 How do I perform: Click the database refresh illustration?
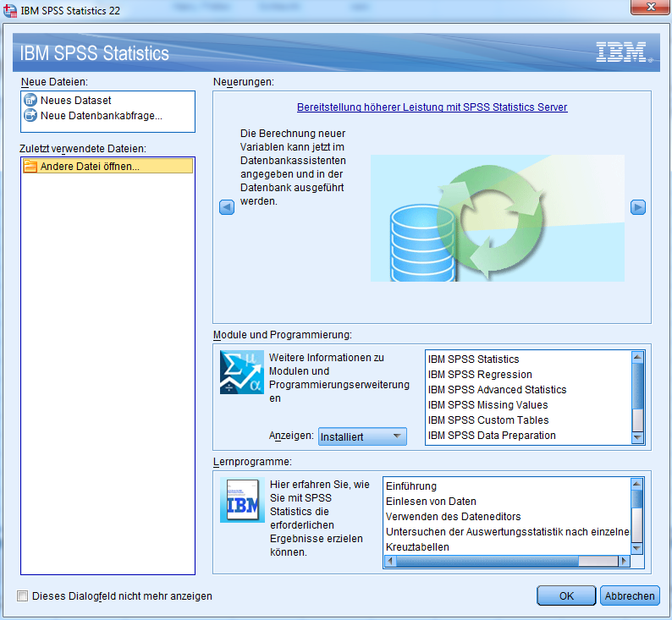[x=497, y=218]
